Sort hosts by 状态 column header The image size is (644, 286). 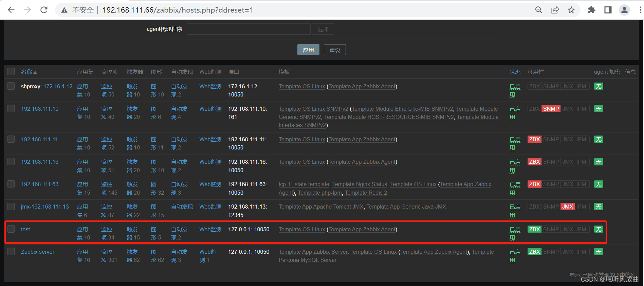coord(515,72)
